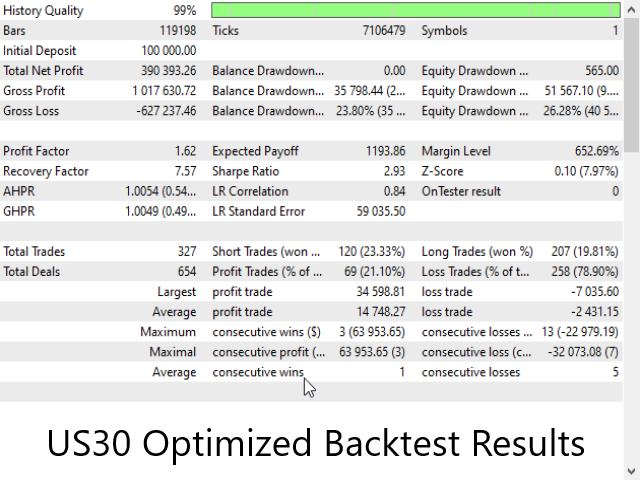The height and width of the screenshot is (480, 640).
Task: Click the green History Quality progress bar
Action: coord(416,10)
